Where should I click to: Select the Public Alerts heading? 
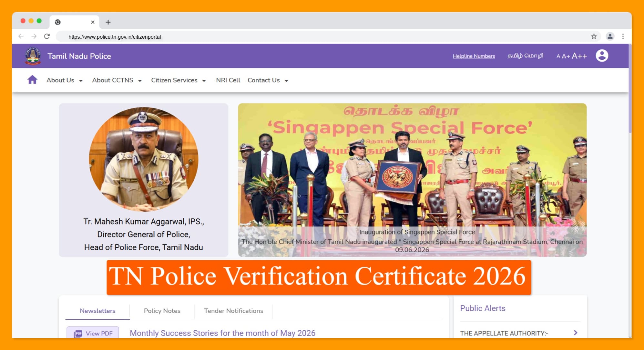tap(483, 308)
